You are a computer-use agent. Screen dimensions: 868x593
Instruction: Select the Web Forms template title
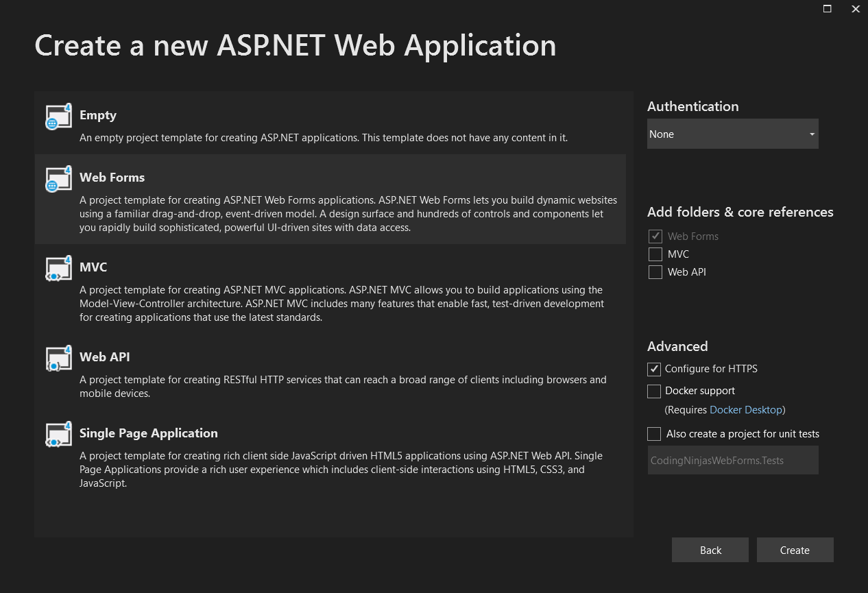point(112,177)
